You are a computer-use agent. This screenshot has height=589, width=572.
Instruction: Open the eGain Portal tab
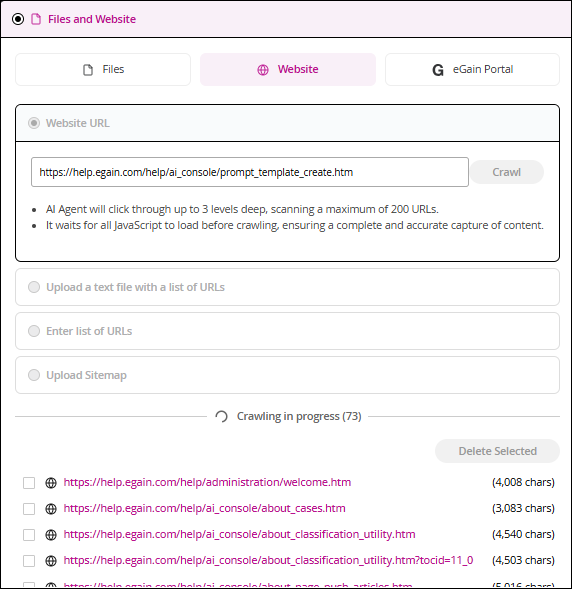[x=472, y=69]
